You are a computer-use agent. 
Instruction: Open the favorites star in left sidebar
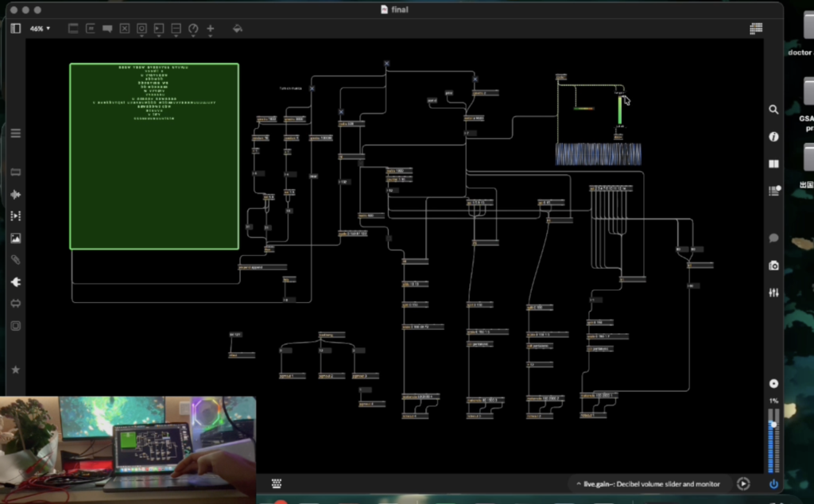pos(16,370)
